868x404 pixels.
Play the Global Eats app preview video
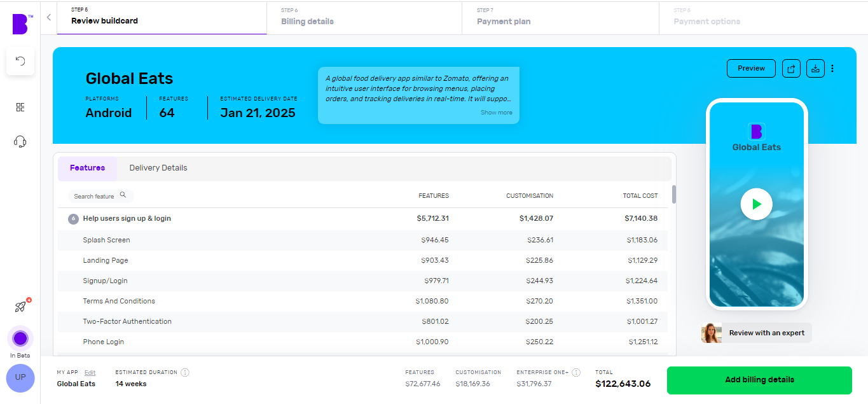coord(756,204)
